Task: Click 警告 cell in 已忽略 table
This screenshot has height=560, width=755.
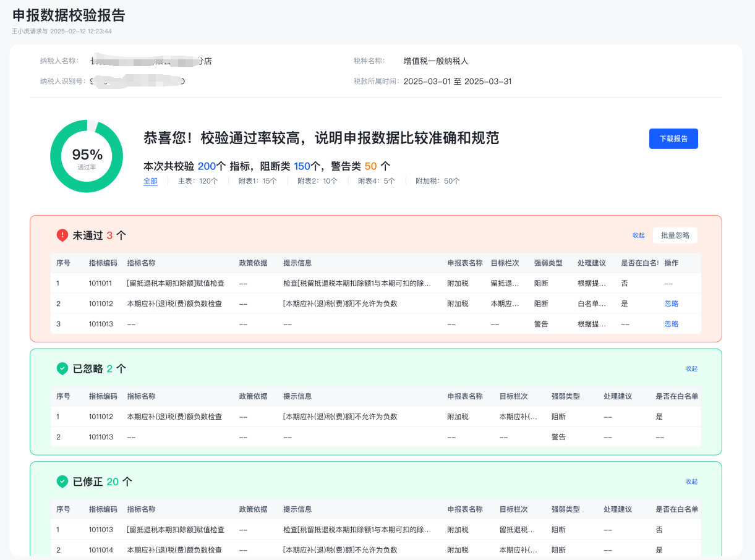Action: point(558,437)
